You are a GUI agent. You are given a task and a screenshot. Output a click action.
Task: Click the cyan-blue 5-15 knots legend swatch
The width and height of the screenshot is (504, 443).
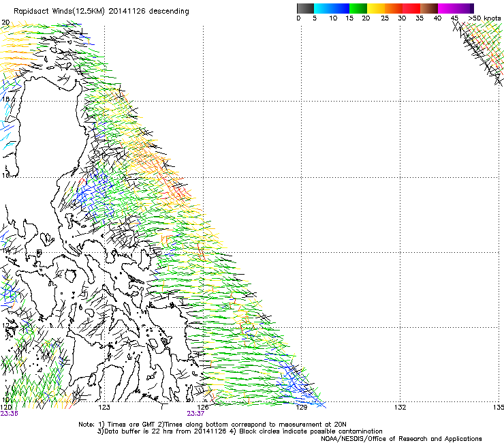click(332, 8)
